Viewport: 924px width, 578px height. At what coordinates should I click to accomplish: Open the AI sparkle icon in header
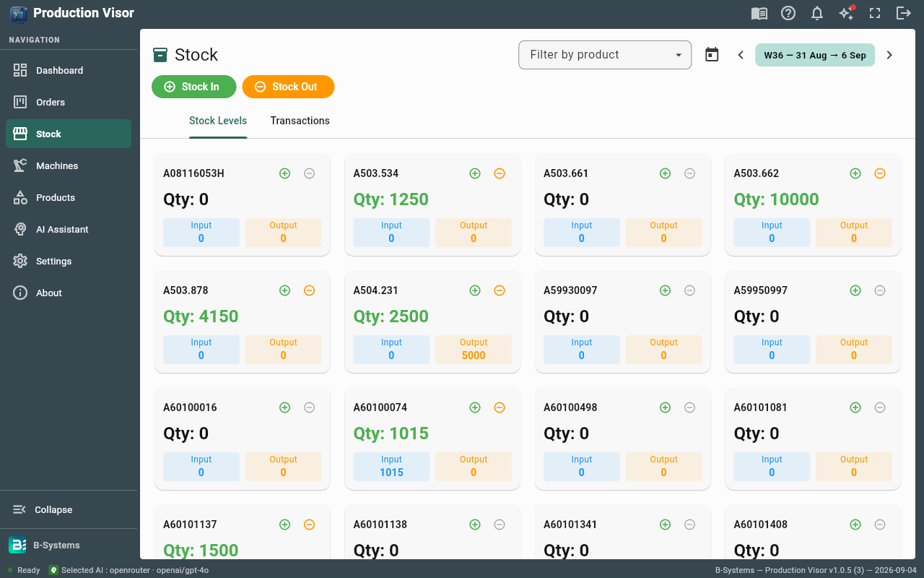(x=846, y=13)
